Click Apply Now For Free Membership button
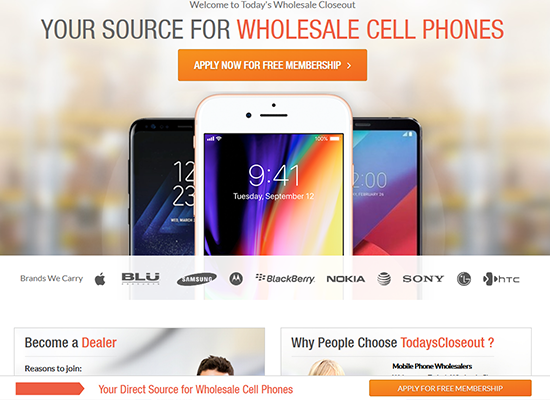Image resolution: width=550 pixels, height=400 pixels. click(273, 65)
